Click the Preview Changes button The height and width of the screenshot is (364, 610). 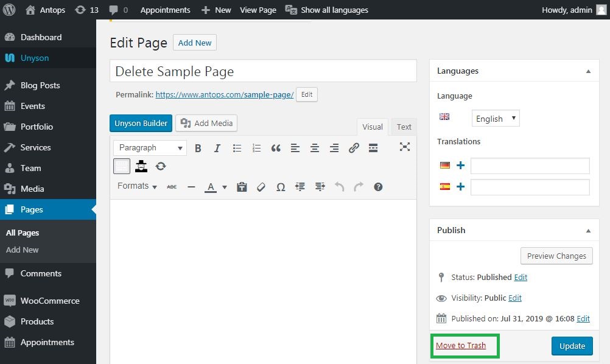pos(556,256)
